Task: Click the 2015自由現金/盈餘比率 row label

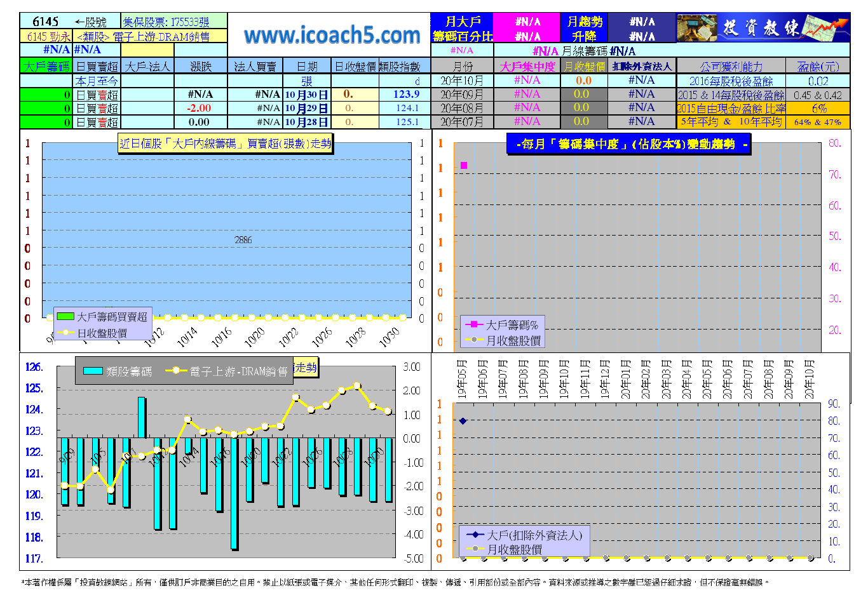Action: click(x=731, y=109)
